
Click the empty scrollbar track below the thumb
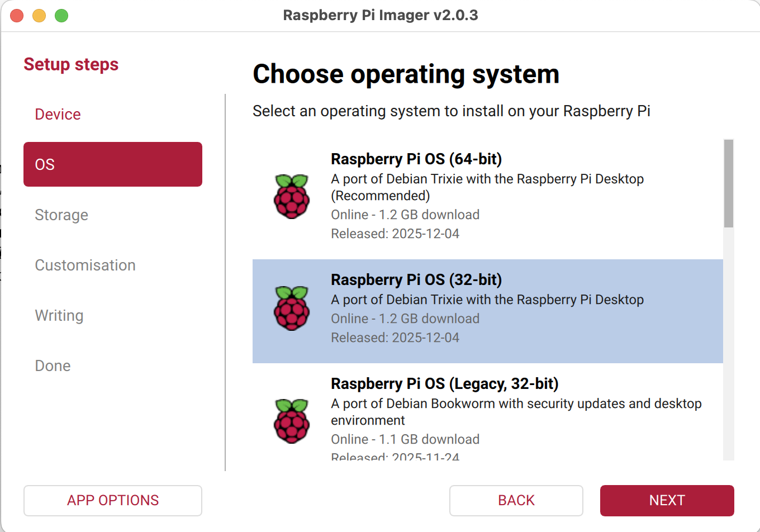click(728, 346)
